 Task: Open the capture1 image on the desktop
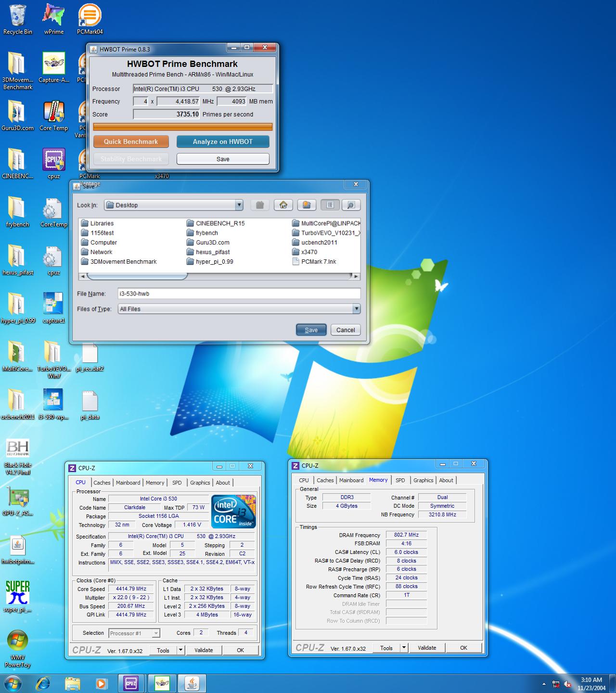tap(53, 308)
